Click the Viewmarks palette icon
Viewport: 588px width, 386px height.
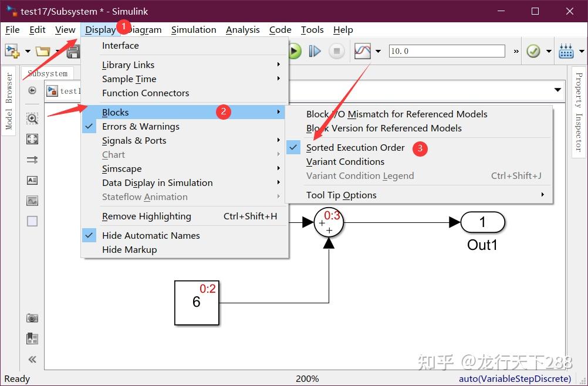point(32,339)
